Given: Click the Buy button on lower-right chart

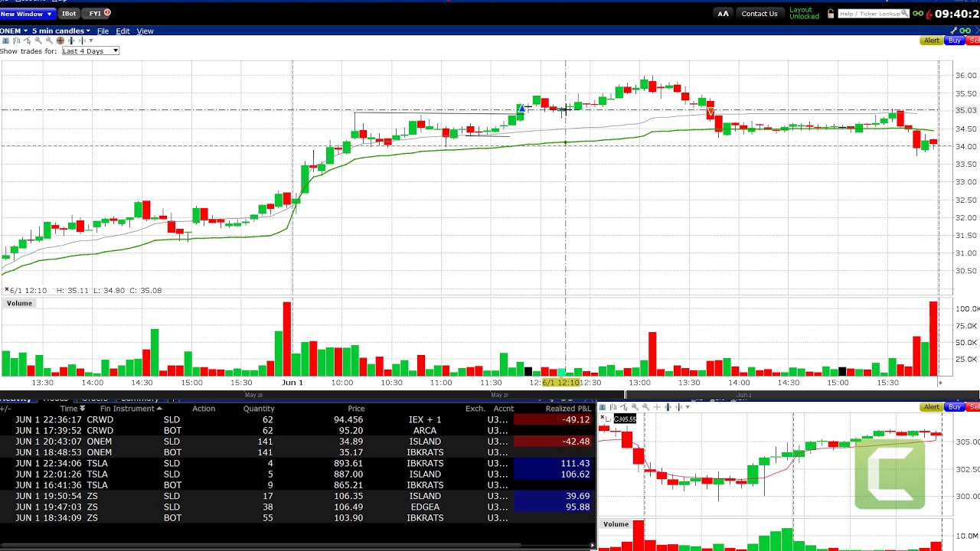Looking at the screenshot, I should 954,407.
